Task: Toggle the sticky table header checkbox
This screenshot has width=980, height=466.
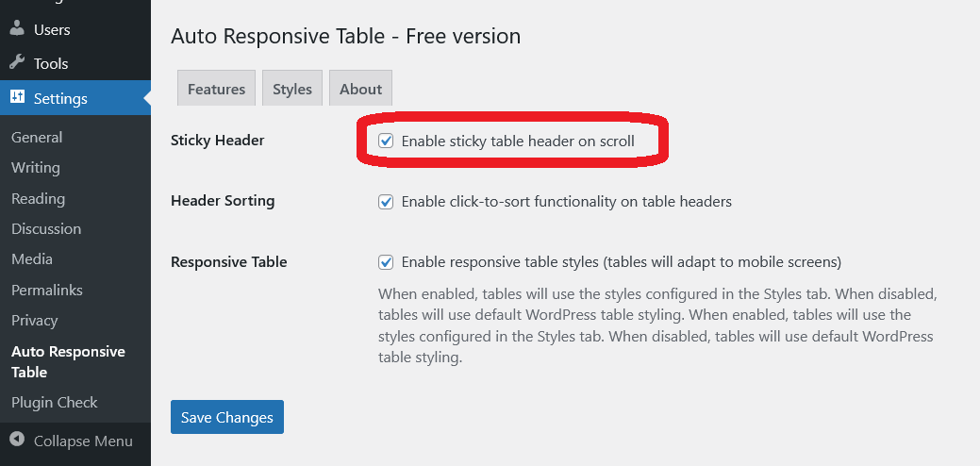Action: (386, 141)
